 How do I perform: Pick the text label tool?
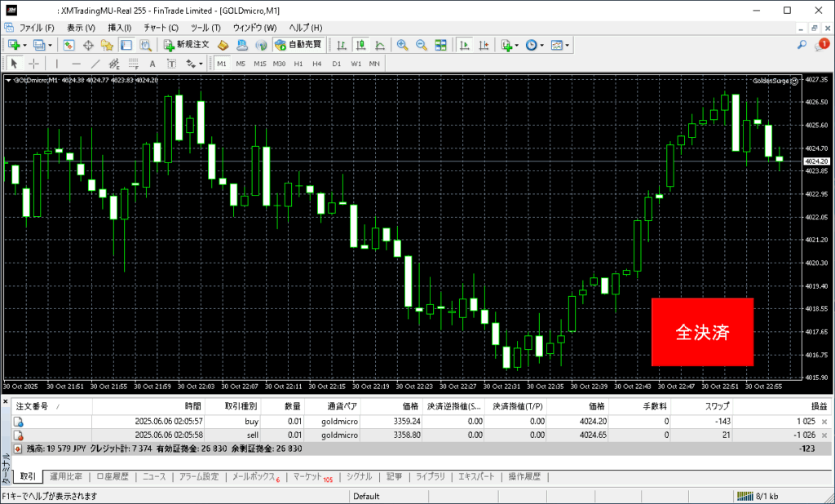(152, 64)
